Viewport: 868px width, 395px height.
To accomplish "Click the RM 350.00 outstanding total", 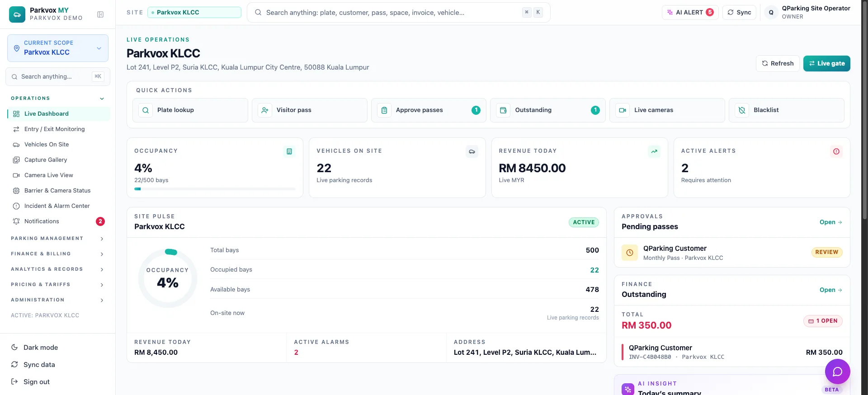I will click(x=646, y=325).
